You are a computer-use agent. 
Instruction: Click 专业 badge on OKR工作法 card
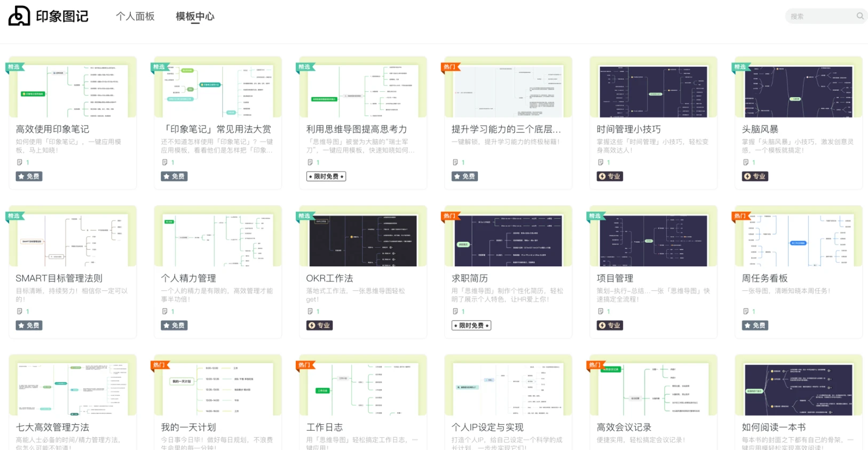(320, 325)
